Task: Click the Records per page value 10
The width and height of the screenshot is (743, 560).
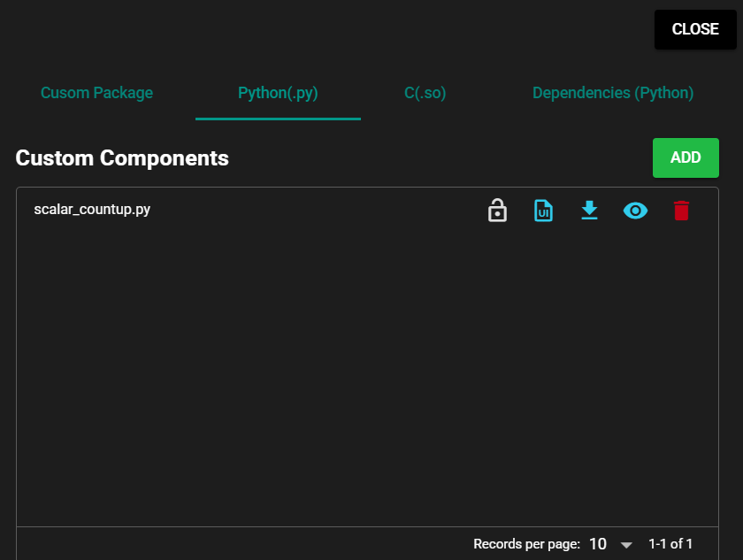Action: (x=598, y=544)
